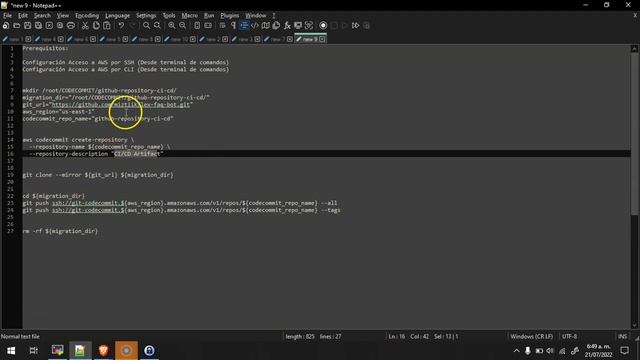Click the Print toolbar icon

[71, 25]
